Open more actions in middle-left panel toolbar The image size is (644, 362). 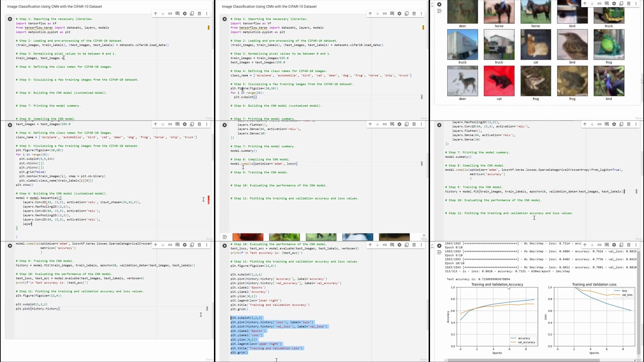206,124
